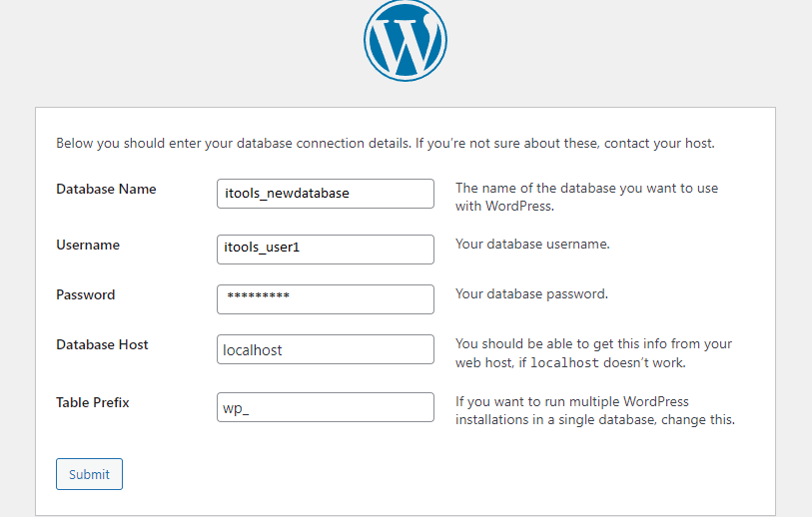Click the 'multiple WordPress installations' hint text
Screen dimensions: 812x517
pyautogui.click(x=595, y=411)
